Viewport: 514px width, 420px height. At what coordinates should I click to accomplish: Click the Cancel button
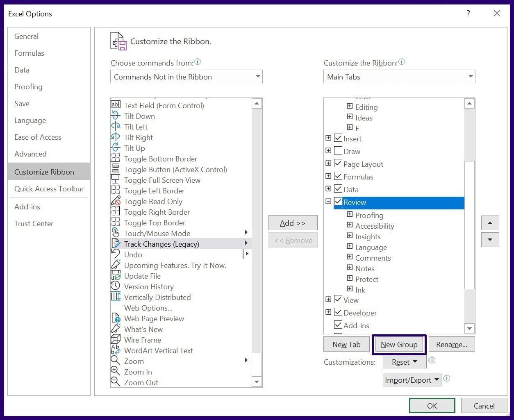[x=484, y=406]
